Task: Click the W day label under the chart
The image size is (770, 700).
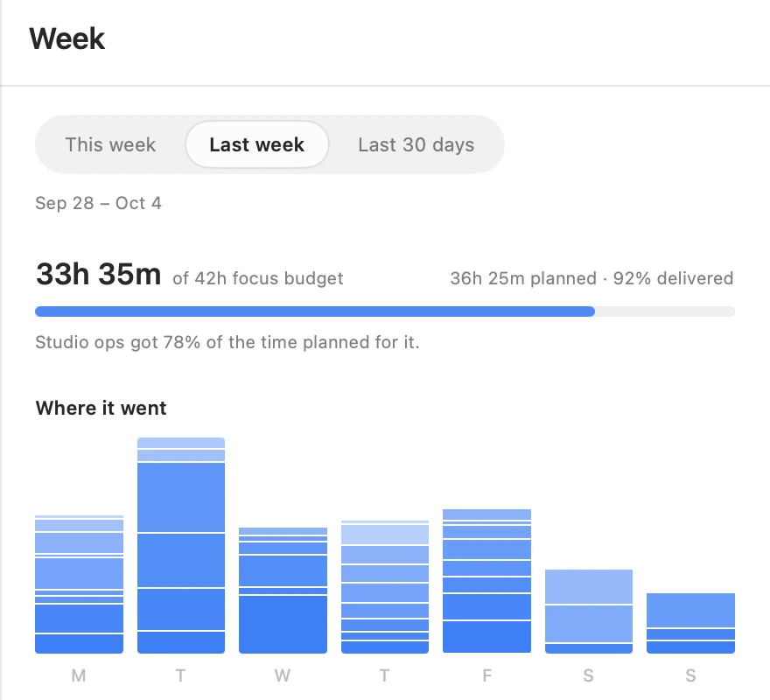Action: coord(283,675)
